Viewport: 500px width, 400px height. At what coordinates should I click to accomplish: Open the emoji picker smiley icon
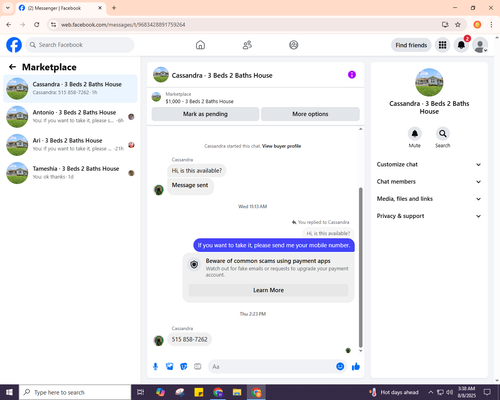click(340, 366)
